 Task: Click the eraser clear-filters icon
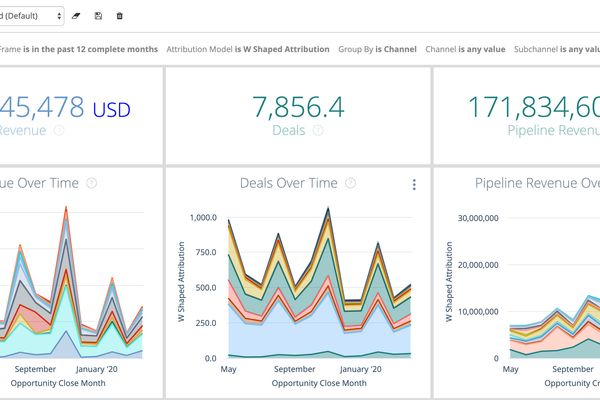coord(76,16)
